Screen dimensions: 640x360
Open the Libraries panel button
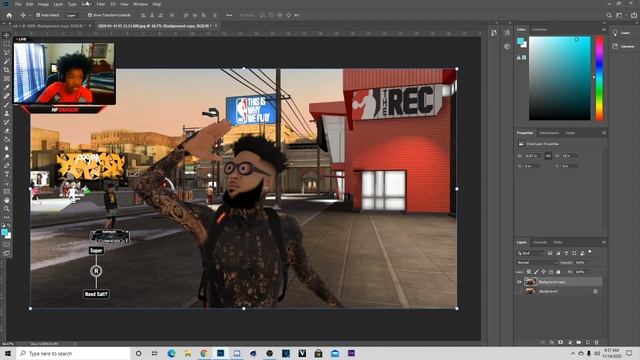(624, 46)
